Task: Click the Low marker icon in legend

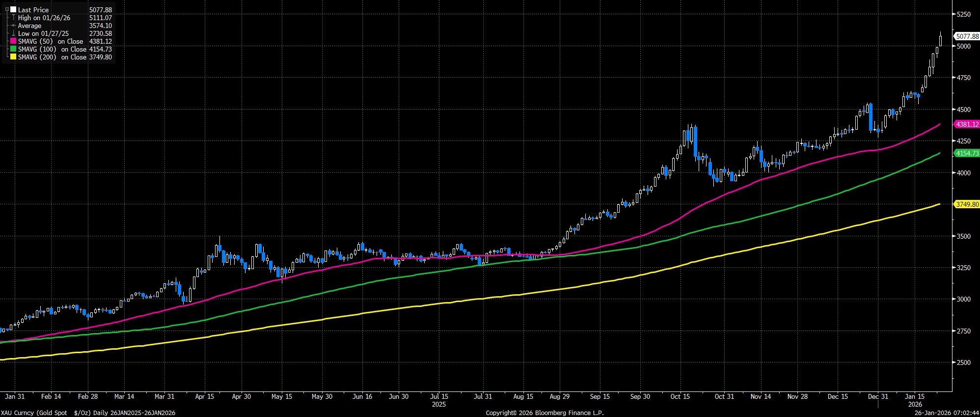Action: [13, 33]
